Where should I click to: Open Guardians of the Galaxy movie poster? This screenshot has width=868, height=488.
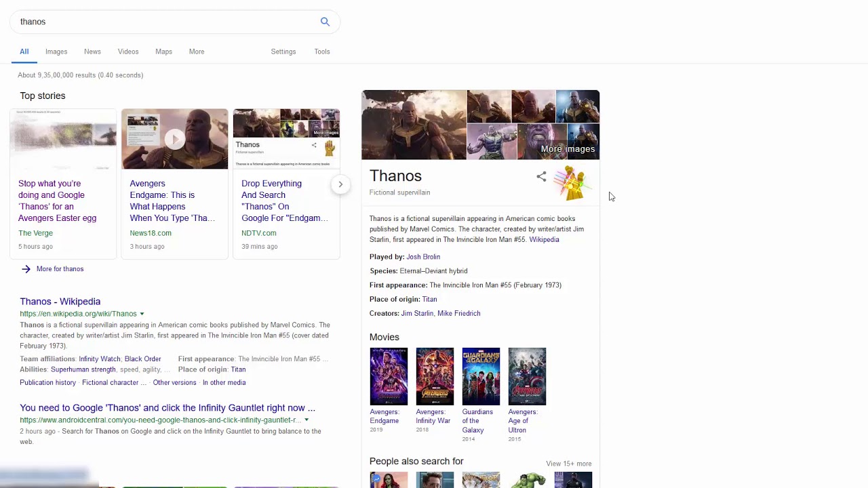(x=481, y=376)
